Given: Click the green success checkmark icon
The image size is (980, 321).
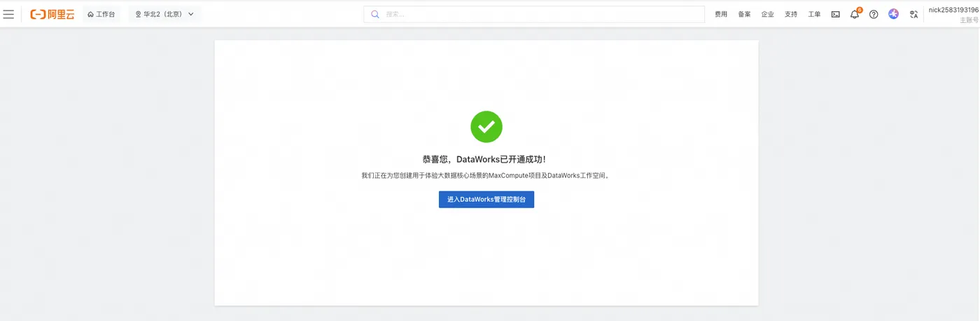Looking at the screenshot, I should pyautogui.click(x=486, y=127).
